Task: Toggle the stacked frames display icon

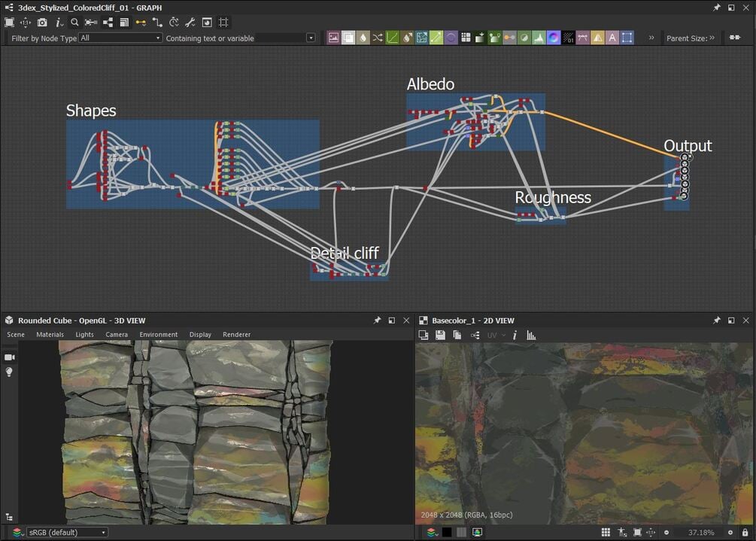Action: coord(124,22)
